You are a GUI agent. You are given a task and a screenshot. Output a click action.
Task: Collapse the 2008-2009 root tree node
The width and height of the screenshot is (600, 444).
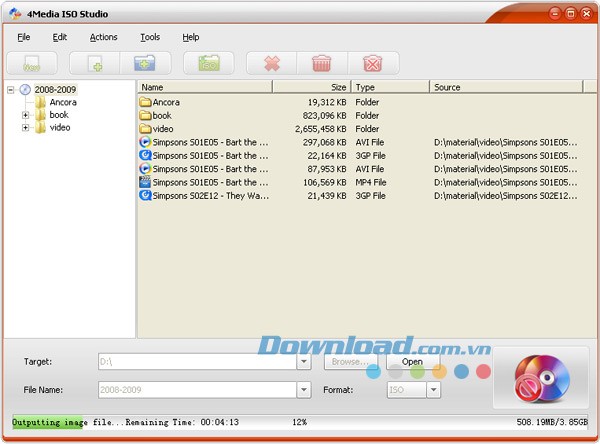(11, 89)
